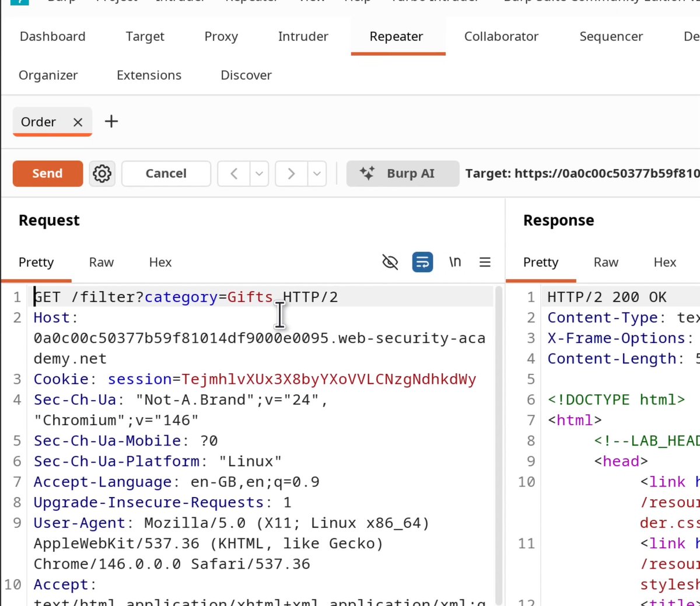Click the Burp AI button
Viewport: 700px width, 606px height.
[x=402, y=173]
